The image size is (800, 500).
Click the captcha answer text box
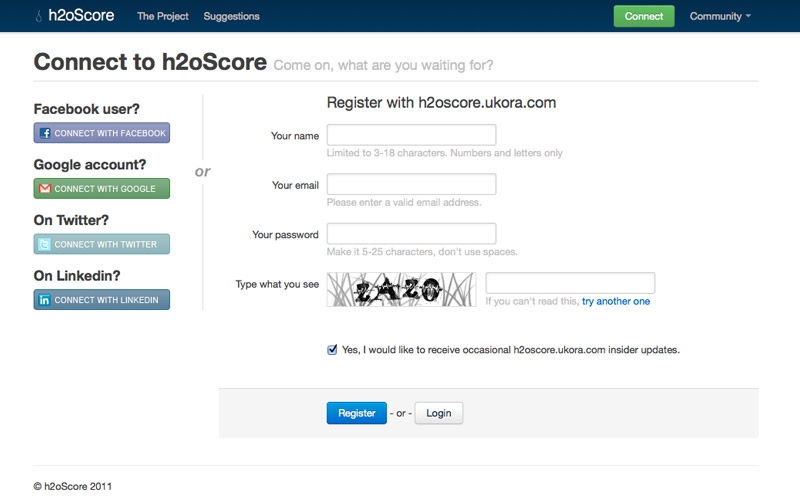click(x=570, y=283)
